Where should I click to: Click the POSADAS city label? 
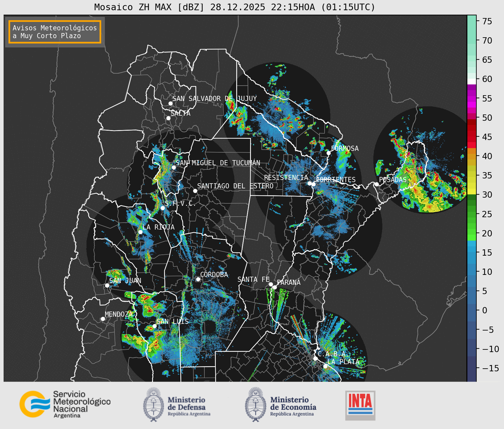393,180
